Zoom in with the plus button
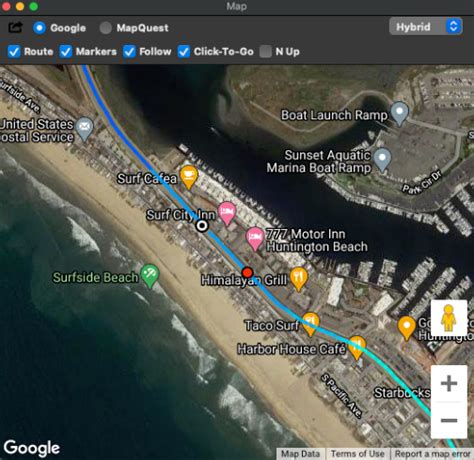The width and height of the screenshot is (474, 460). coord(449,383)
